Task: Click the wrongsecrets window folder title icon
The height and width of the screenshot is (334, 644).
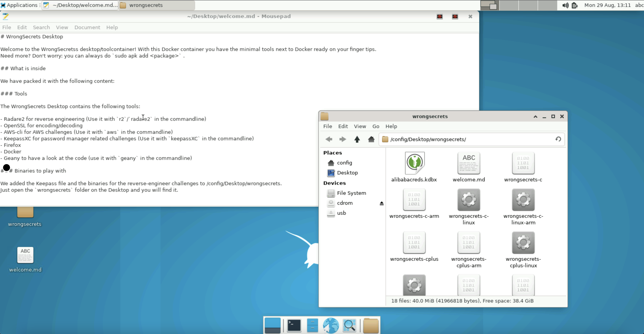Action: click(324, 116)
